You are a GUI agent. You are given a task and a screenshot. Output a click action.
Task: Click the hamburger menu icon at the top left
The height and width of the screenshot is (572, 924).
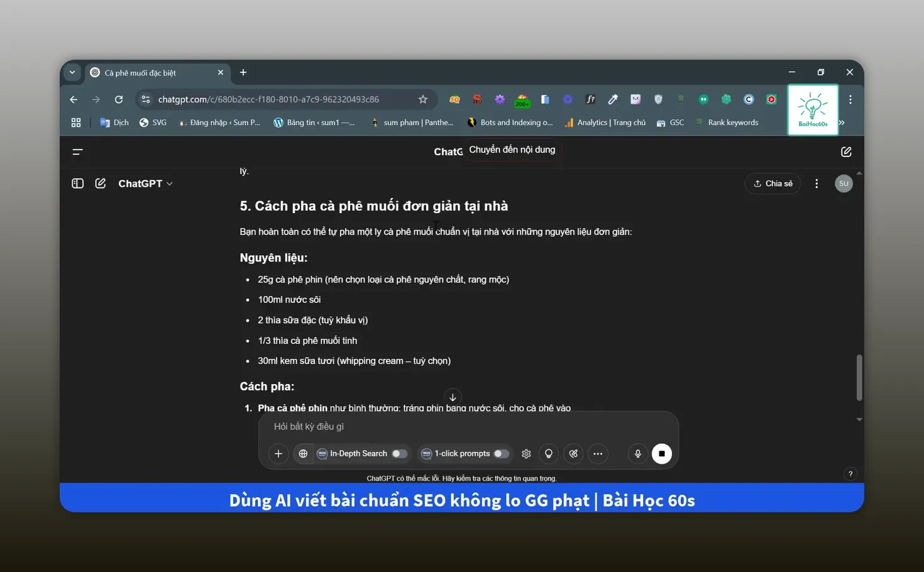click(77, 152)
